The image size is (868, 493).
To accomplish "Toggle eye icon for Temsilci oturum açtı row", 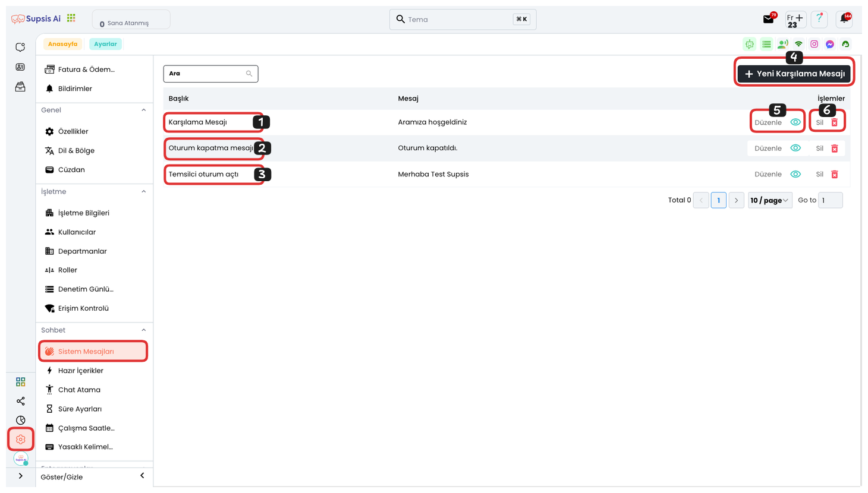I will 795,174.
